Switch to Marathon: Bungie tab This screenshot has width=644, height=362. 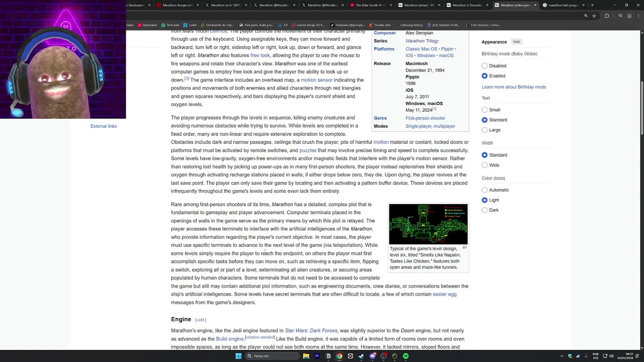[x=177, y=5]
